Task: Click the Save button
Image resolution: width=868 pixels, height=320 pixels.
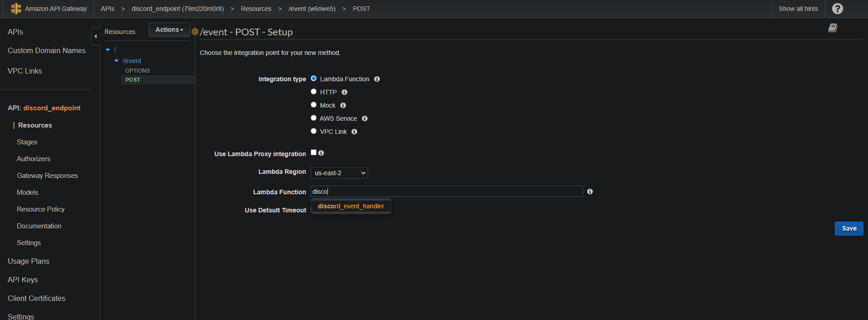Action: click(x=849, y=228)
